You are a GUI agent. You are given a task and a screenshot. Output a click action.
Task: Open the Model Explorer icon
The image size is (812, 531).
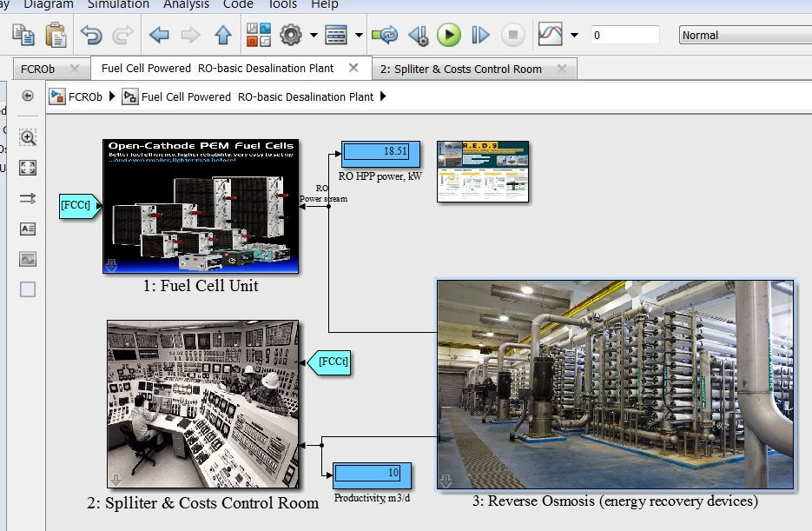[x=335, y=36]
